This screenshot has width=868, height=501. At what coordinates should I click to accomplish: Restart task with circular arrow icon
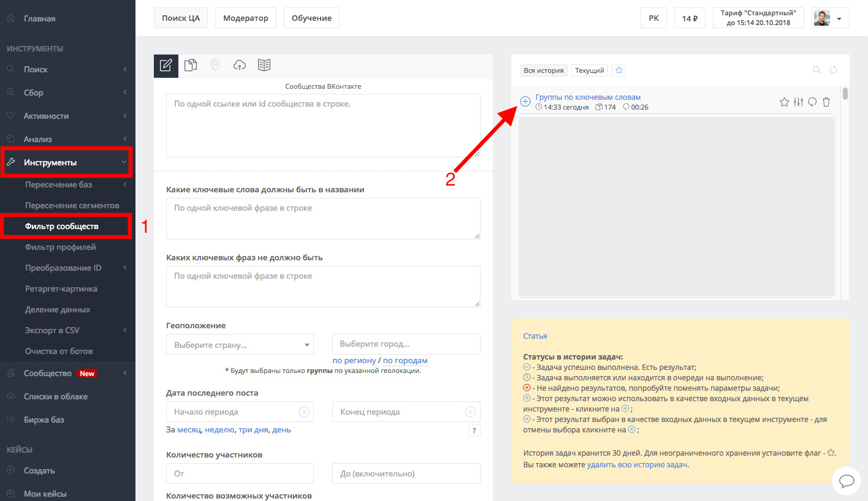coord(812,102)
